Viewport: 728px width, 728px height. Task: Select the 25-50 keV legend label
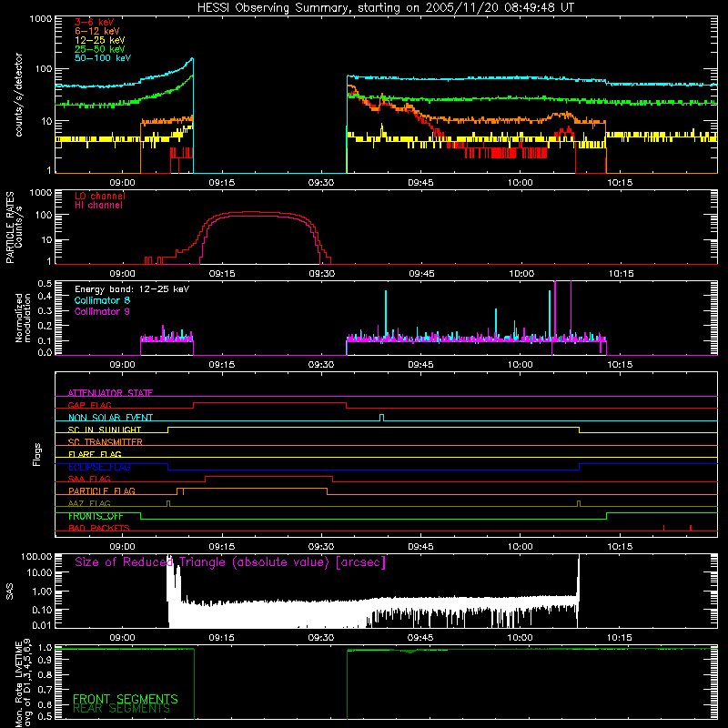click(99, 49)
